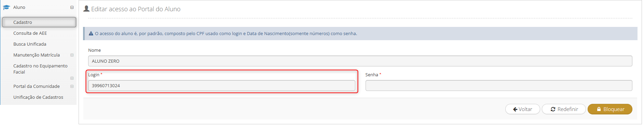Click the Voltar button

pos(522,109)
